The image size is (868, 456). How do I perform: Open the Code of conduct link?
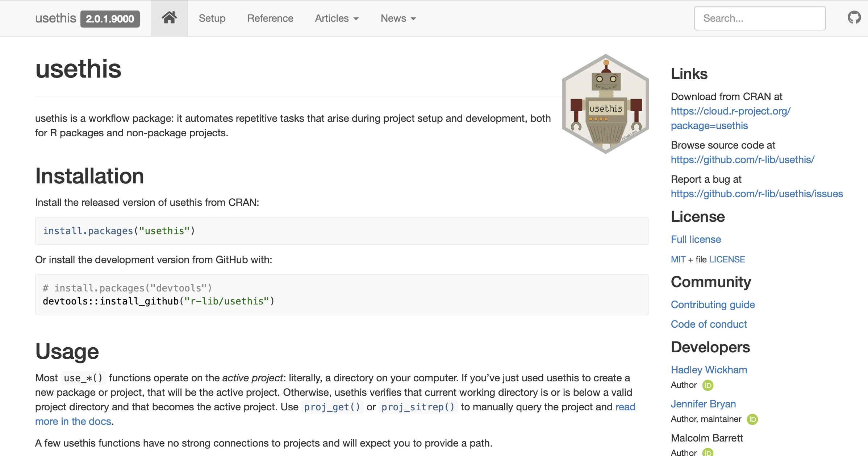pos(709,324)
